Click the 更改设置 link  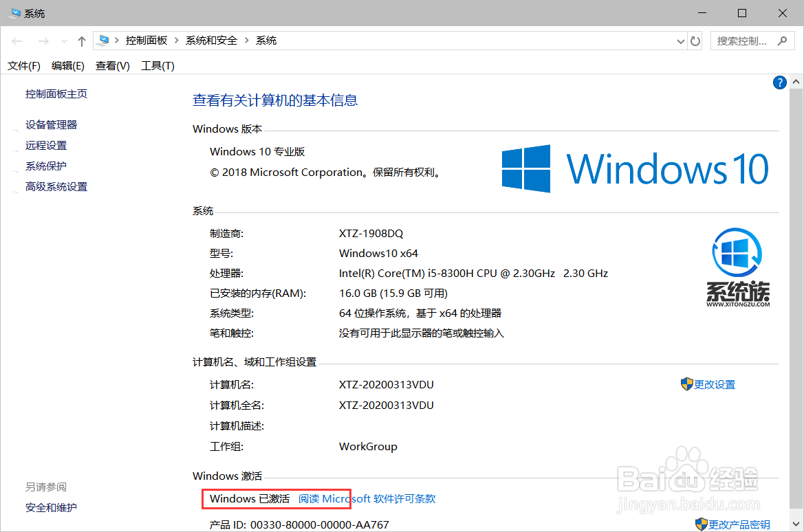(715, 384)
